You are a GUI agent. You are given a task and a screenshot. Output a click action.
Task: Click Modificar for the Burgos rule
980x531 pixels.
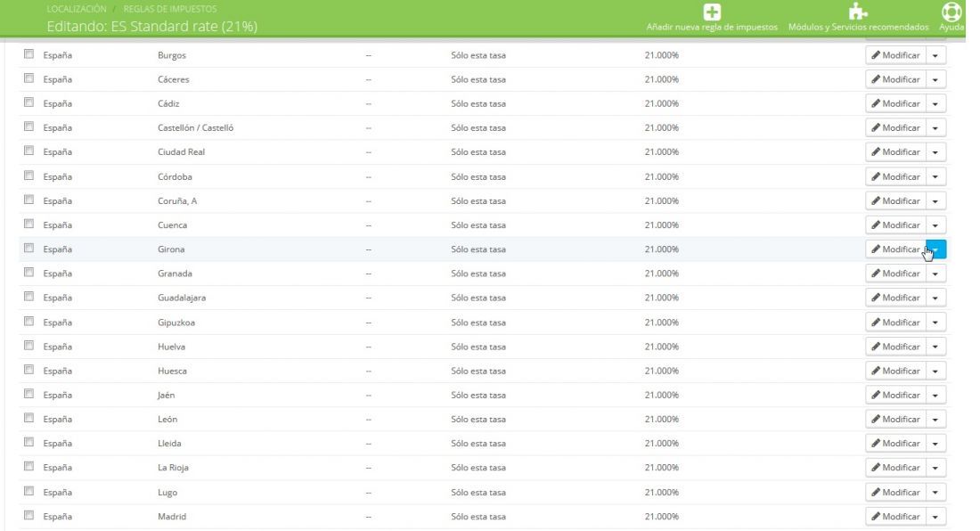tap(895, 55)
